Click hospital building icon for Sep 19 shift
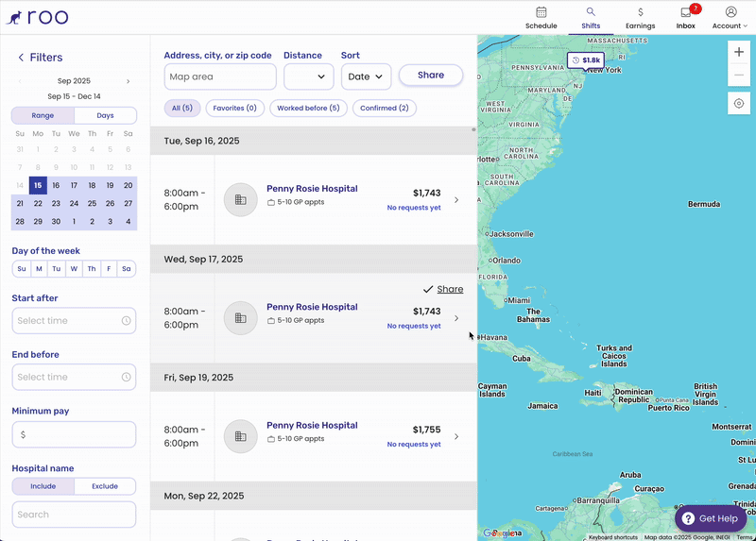 click(x=241, y=437)
